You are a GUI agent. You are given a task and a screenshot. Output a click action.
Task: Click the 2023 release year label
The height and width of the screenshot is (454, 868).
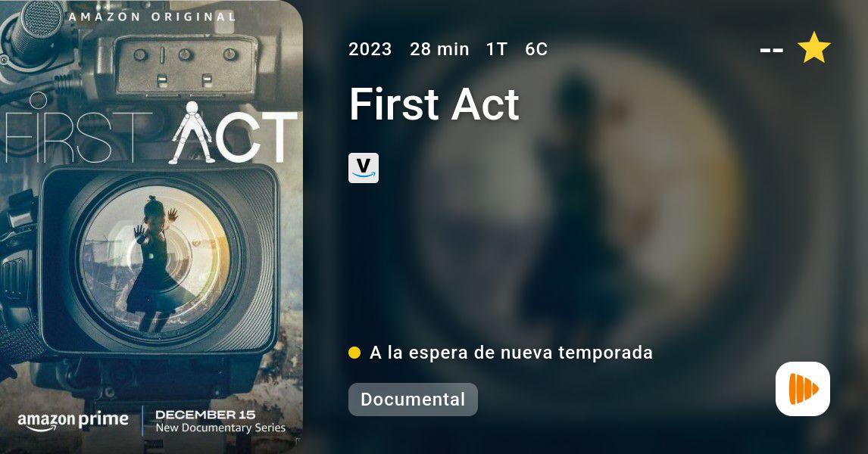pos(370,49)
